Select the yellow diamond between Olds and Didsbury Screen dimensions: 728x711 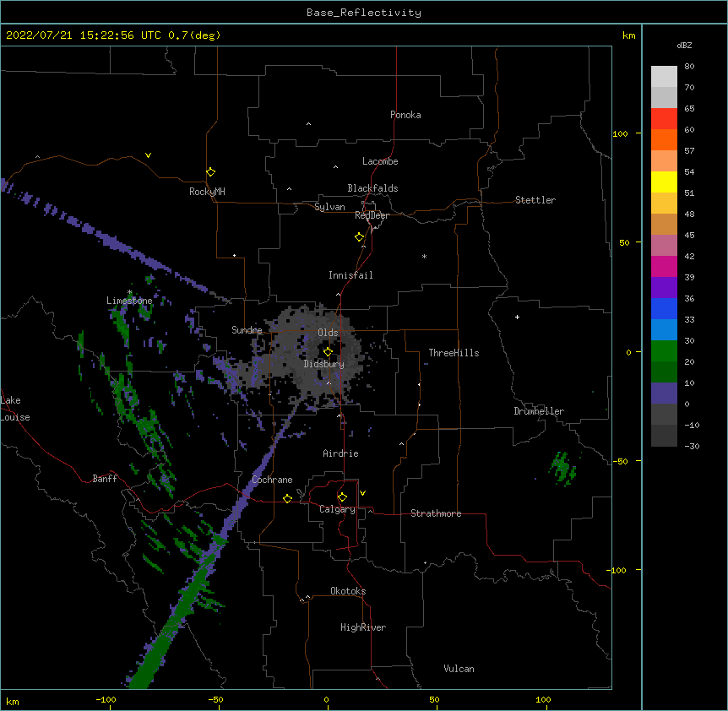[x=328, y=351]
